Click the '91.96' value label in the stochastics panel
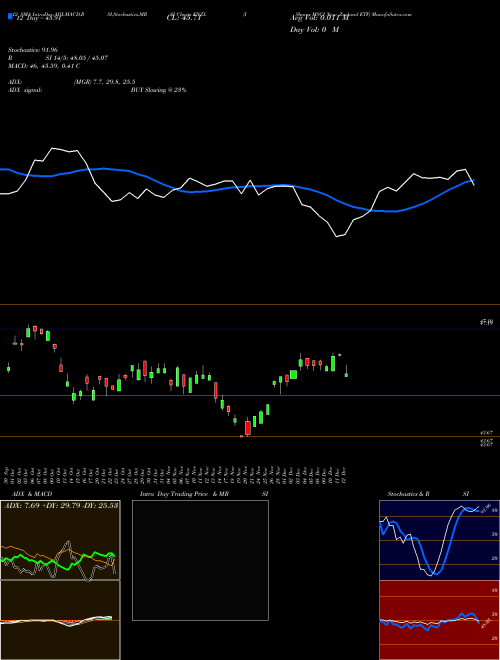 point(486,508)
